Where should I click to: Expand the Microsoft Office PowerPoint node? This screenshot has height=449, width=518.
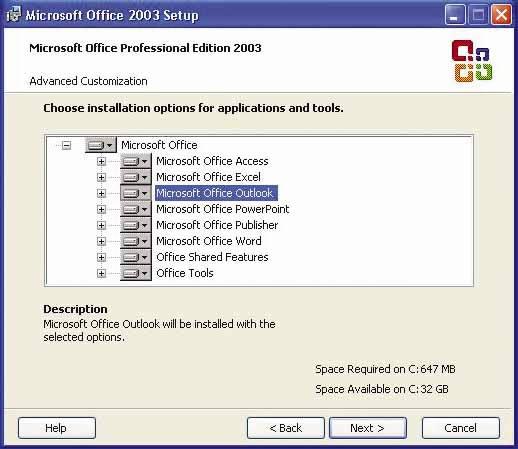pos(101,209)
